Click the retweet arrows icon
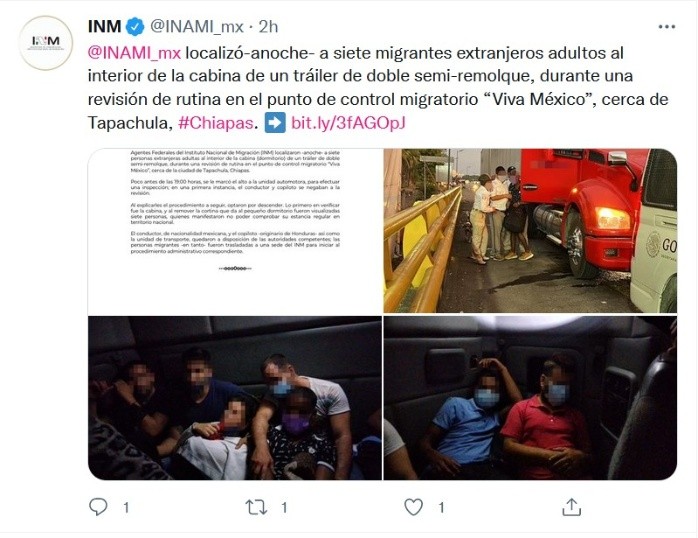Viewport: 698px width, 538px height. coord(256,507)
